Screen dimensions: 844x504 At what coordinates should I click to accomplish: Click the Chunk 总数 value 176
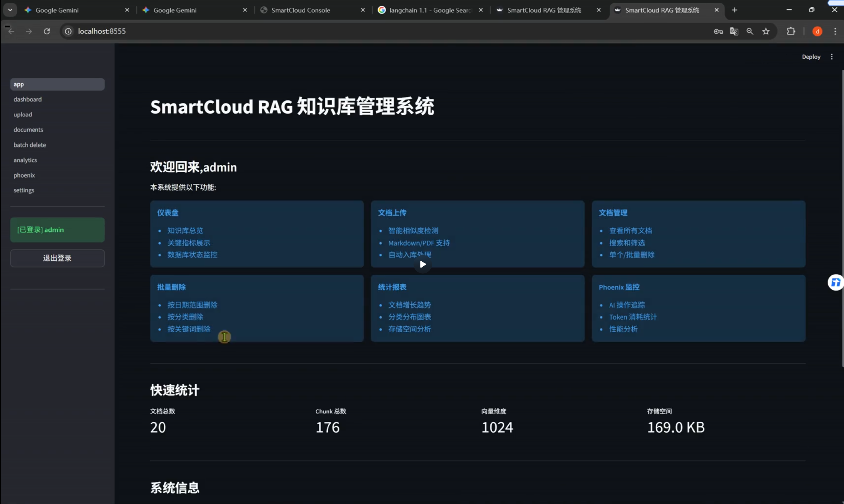coord(328,427)
